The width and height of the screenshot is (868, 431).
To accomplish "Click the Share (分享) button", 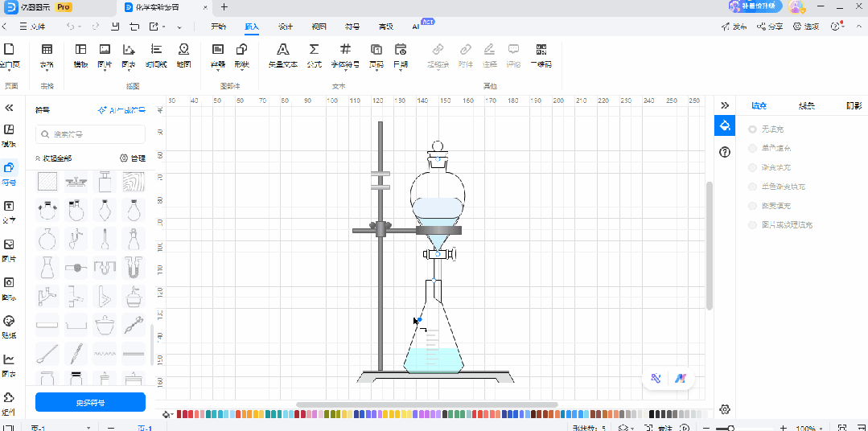I will pos(771,27).
